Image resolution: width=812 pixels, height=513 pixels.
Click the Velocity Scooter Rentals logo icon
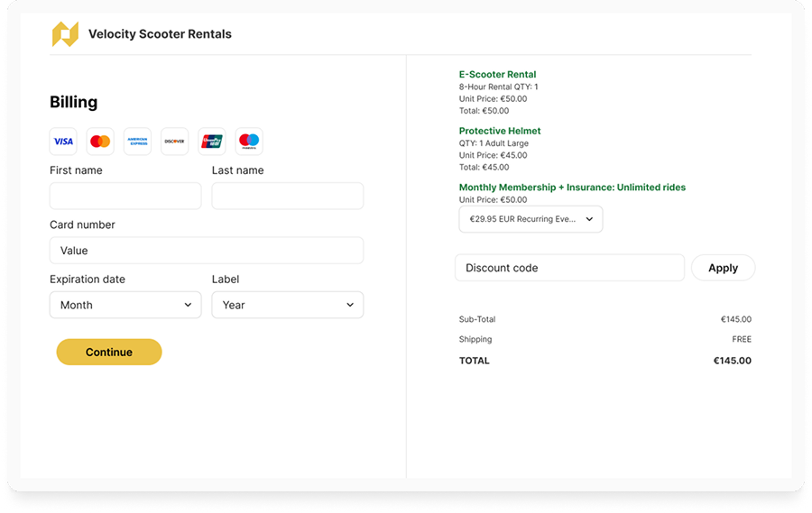[x=65, y=34]
